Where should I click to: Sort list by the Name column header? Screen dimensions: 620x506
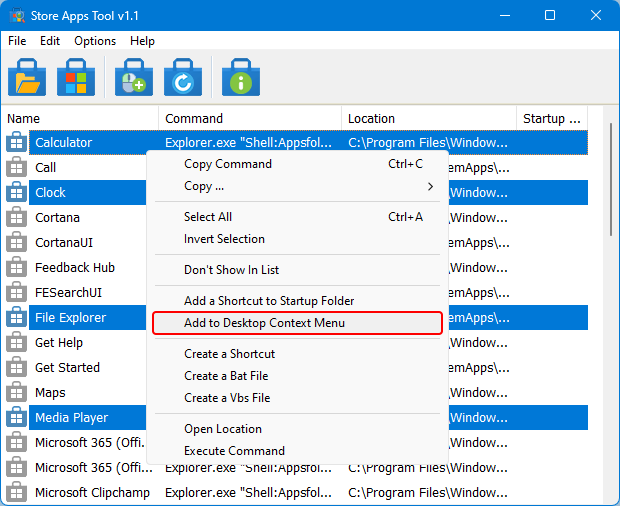point(80,119)
